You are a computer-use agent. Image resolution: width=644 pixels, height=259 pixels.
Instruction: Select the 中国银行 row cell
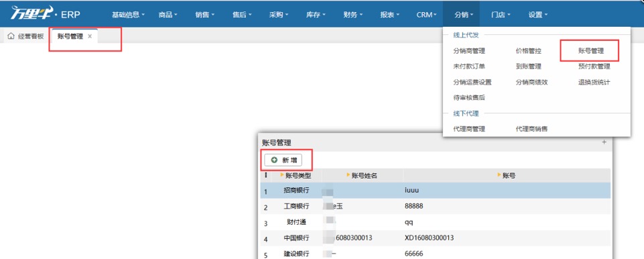click(x=296, y=238)
